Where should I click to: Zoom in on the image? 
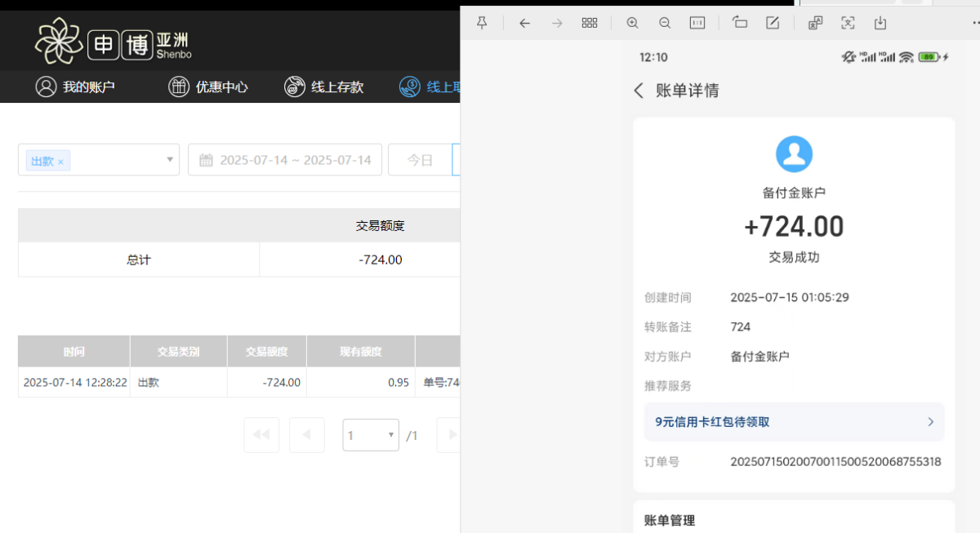632,23
